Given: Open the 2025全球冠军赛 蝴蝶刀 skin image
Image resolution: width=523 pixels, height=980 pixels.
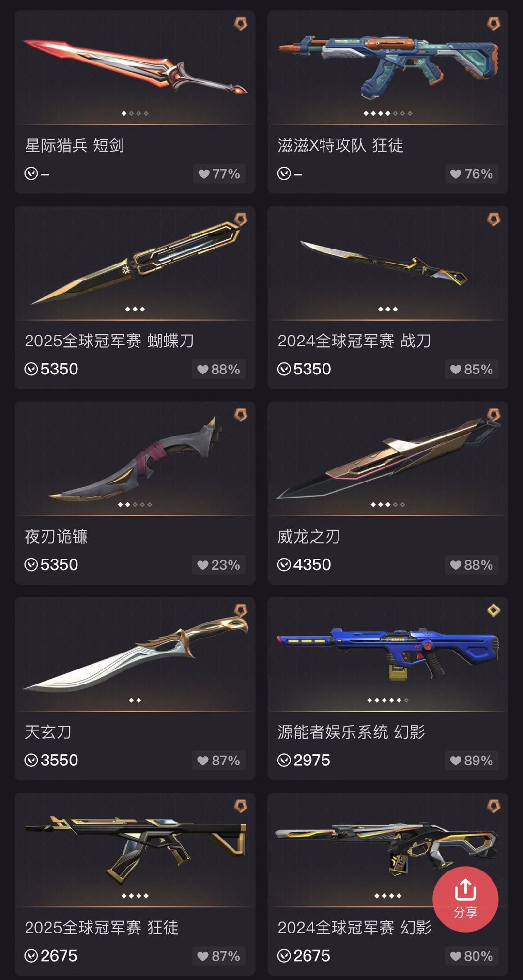Looking at the screenshot, I should [135, 263].
